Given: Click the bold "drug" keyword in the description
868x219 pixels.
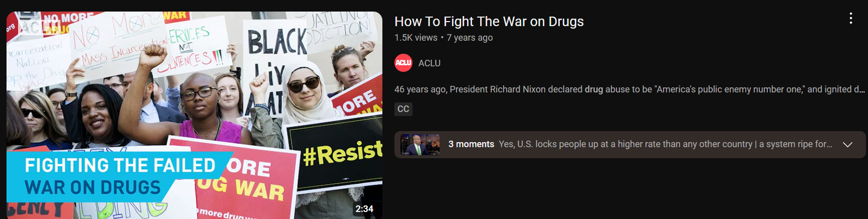Looking at the screenshot, I should [594, 89].
